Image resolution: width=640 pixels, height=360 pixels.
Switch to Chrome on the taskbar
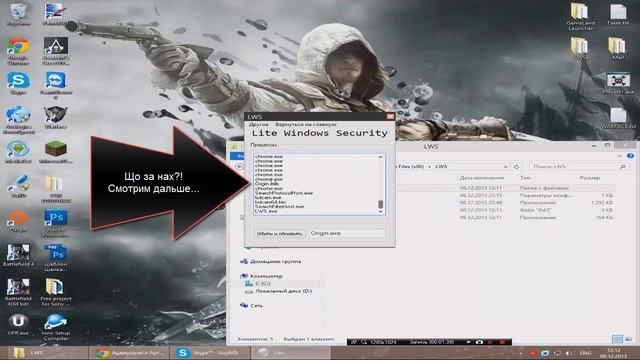(129, 353)
